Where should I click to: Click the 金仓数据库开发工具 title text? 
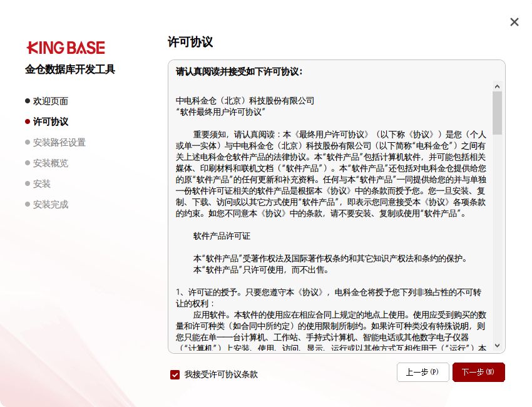(70, 70)
